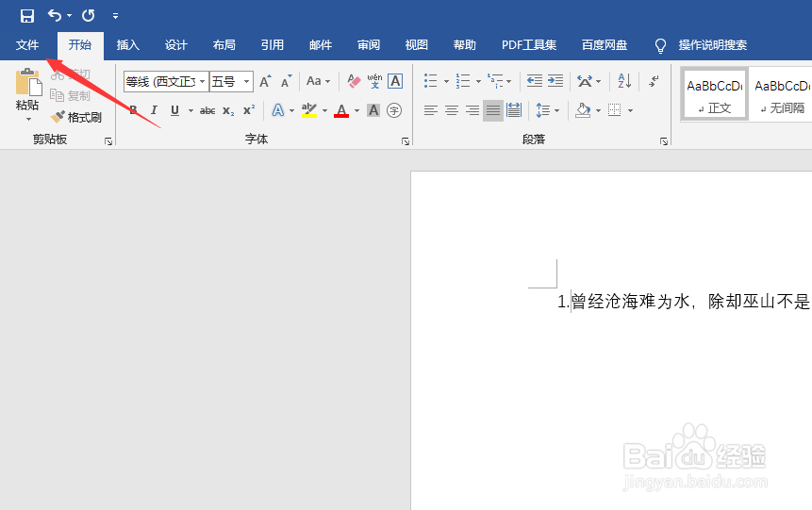Undo the last action

[x=55, y=15]
